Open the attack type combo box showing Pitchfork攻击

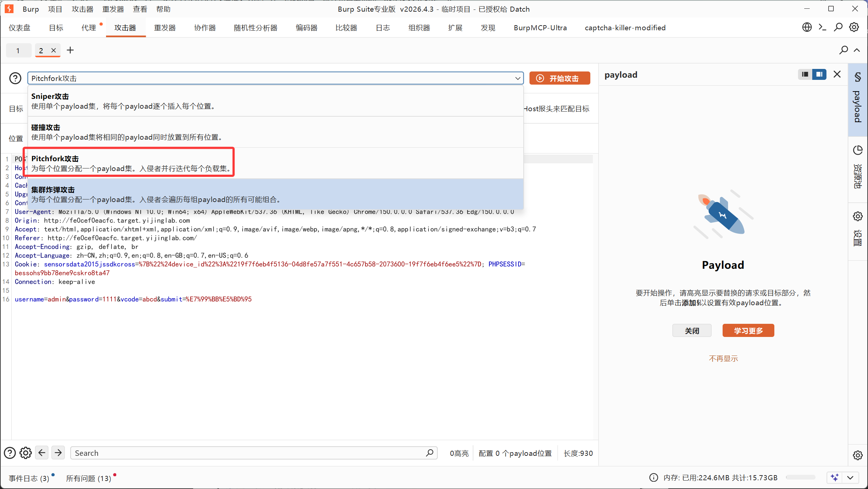coord(275,78)
